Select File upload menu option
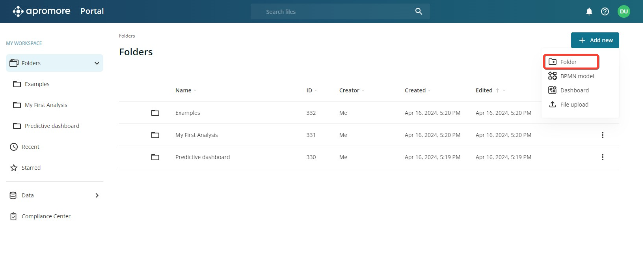Image resolution: width=644 pixels, height=255 pixels. [x=574, y=105]
